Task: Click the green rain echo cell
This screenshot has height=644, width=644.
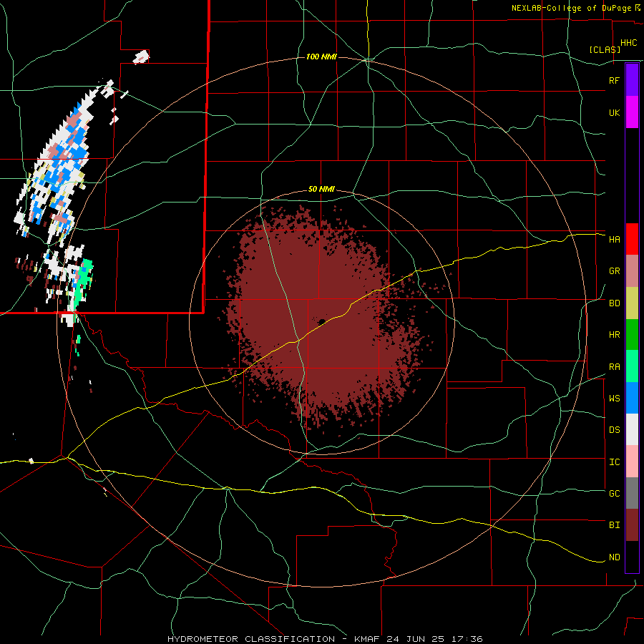Action: point(82,283)
